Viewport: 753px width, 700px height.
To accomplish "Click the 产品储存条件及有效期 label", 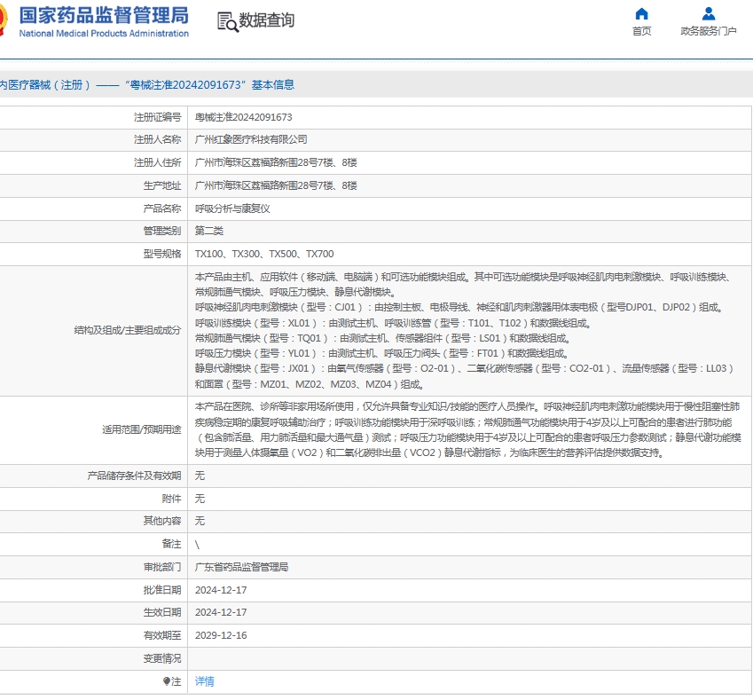I will [135, 476].
